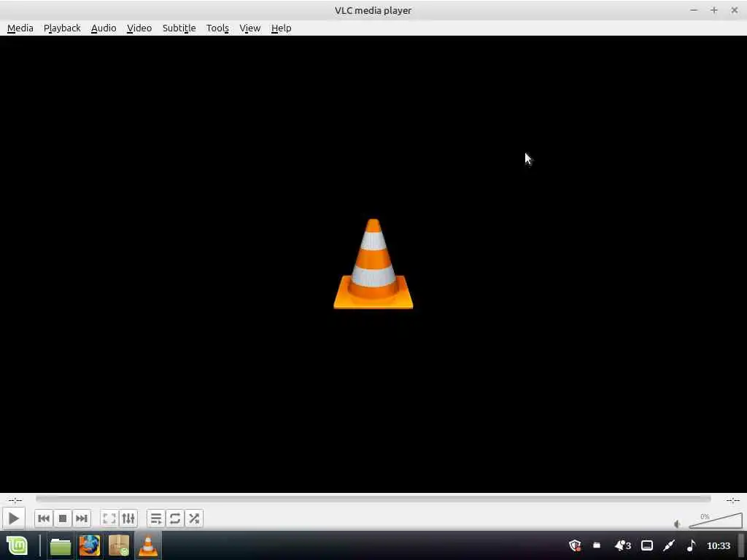Minimize the VLC window
Image resolution: width=747 pixels, height=560 pixels.
click(694, 10)
